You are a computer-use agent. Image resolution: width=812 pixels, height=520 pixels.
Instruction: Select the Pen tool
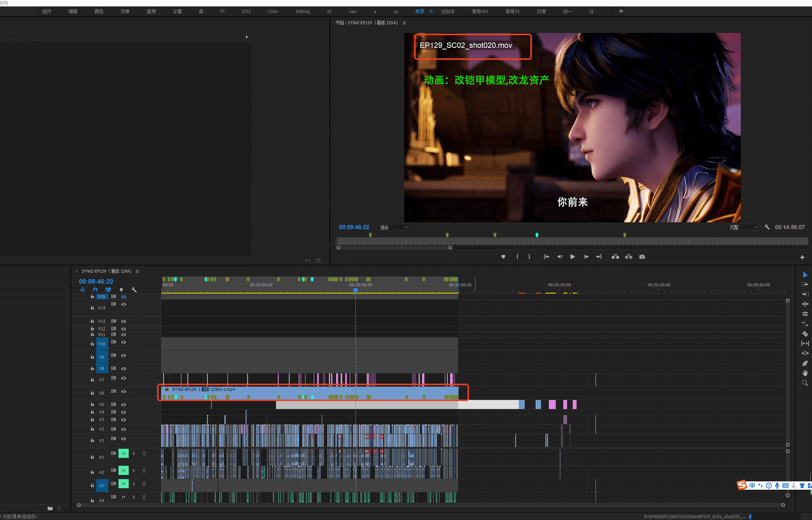(x=805, y=363)
